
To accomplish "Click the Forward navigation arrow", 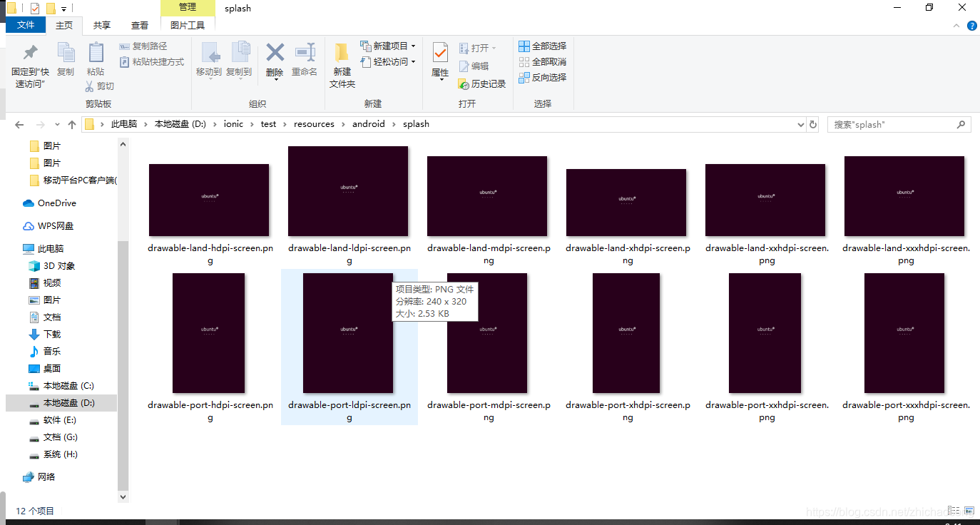I will pos(40,124).
